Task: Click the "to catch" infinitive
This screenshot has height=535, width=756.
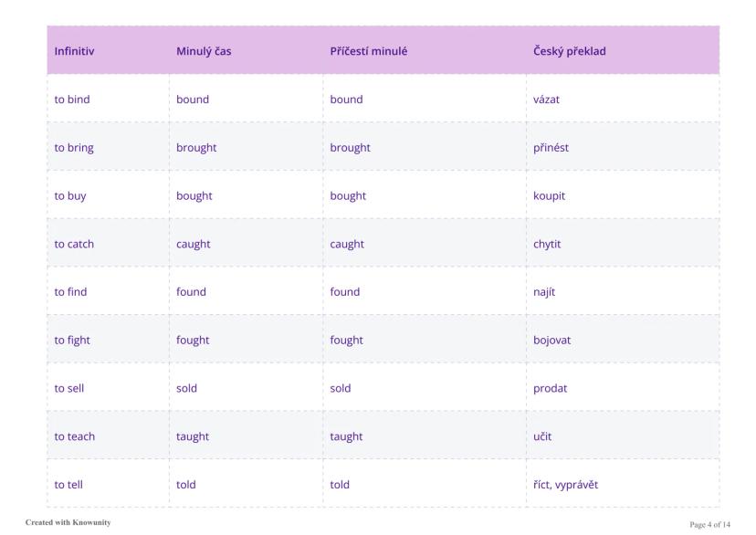Action: (74, 245)
